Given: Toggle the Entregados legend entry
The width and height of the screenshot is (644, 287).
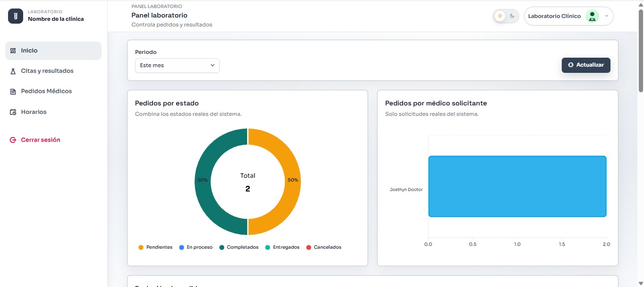Looking at the screenshot, I should pyautogui.click(x=282, y=247).
